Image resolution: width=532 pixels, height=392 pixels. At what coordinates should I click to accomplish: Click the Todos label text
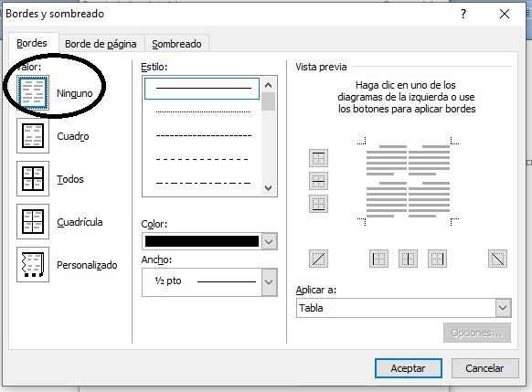click(x=70, y=179)
